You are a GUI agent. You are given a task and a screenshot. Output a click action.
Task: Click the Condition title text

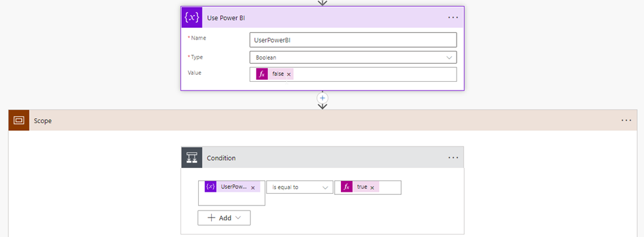[x=221, y=158]
